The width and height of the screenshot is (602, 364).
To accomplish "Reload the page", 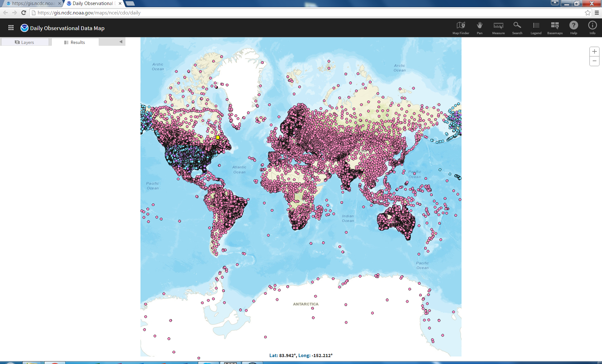I will pos(24,13).
